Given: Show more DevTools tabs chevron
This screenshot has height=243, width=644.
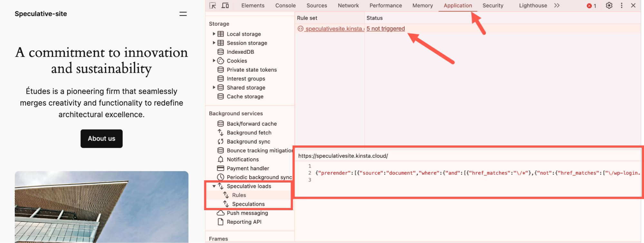Looking at the screenshot, I should (x=557, y=5).
